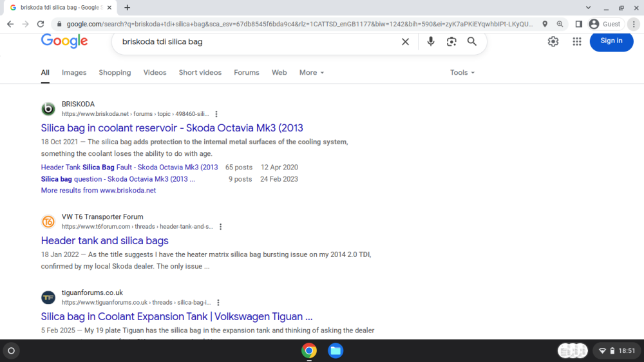The height and width of the screenshot is (362, 644).
Task: Open Google quick settings gear
Action: (x=553, y=41)
